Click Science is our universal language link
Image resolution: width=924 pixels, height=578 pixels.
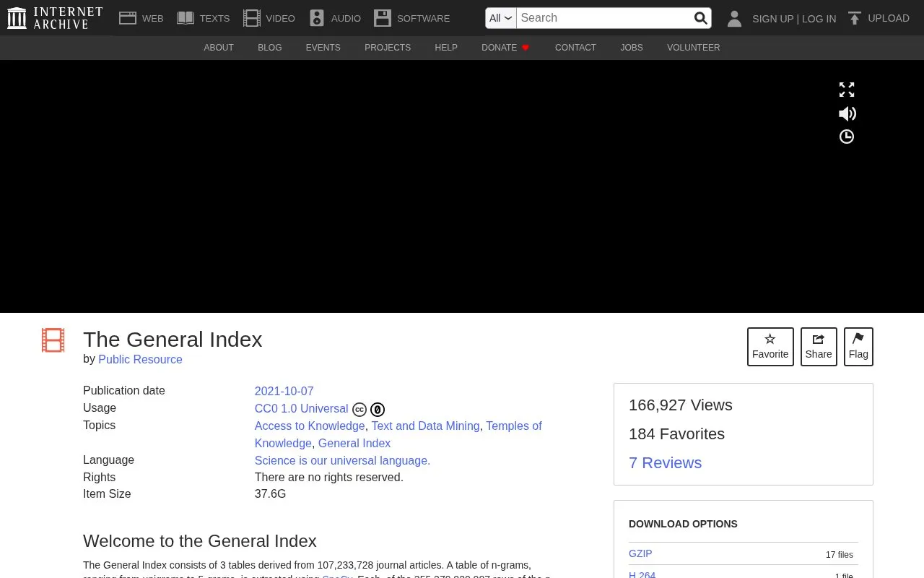[342, 460]
